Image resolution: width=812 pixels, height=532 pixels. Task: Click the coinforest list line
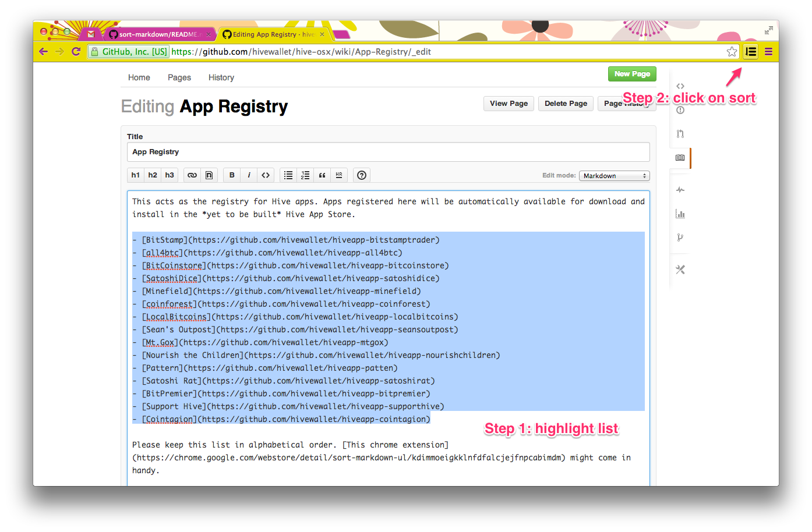[281, 304]
